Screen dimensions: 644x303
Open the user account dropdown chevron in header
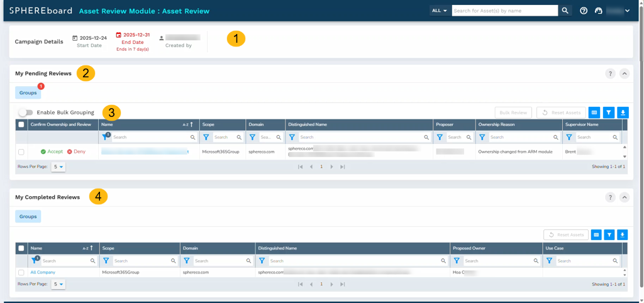pos(627,11)
